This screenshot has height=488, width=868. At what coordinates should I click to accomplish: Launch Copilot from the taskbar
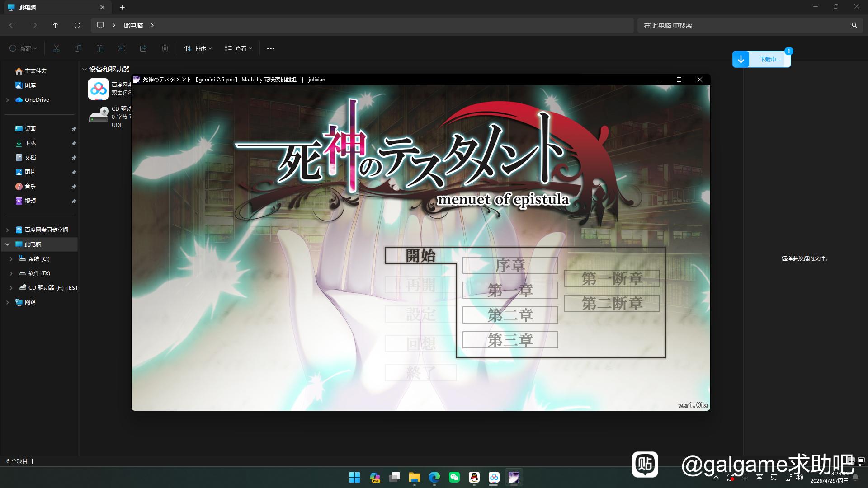(375, 477)
